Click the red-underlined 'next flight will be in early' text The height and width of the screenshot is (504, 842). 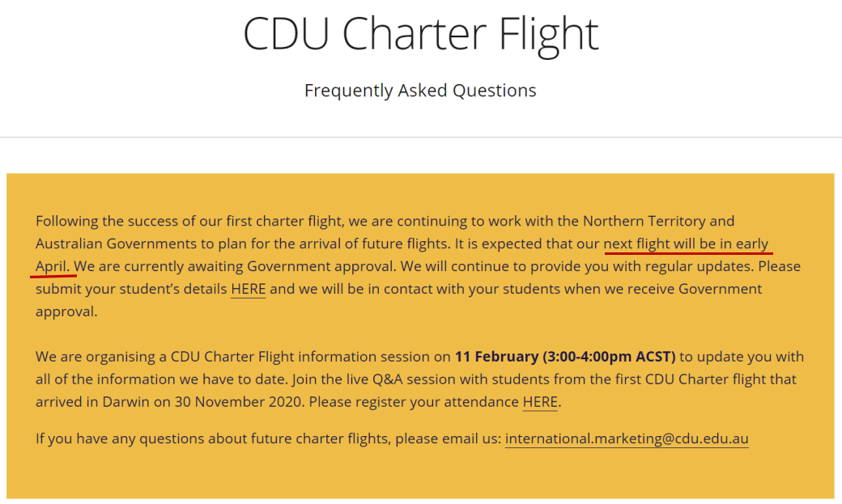687,244
